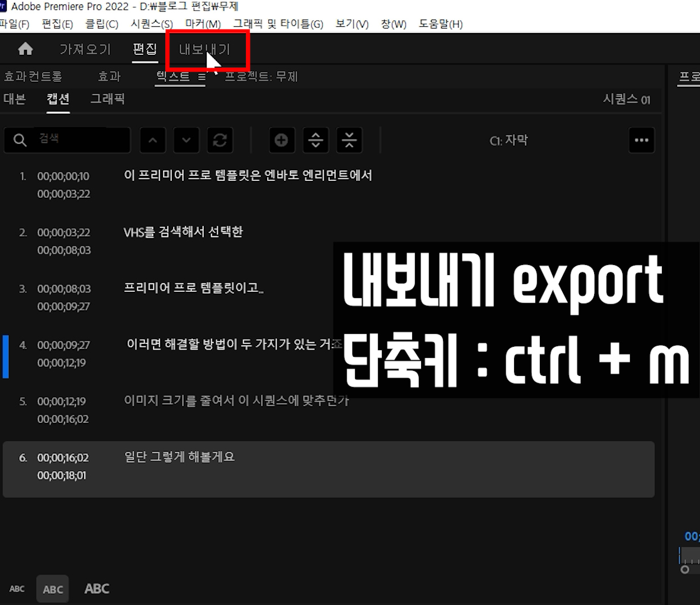Go to next search result arrow
Screen dimensions: 700x605
(x=186, y=140)
